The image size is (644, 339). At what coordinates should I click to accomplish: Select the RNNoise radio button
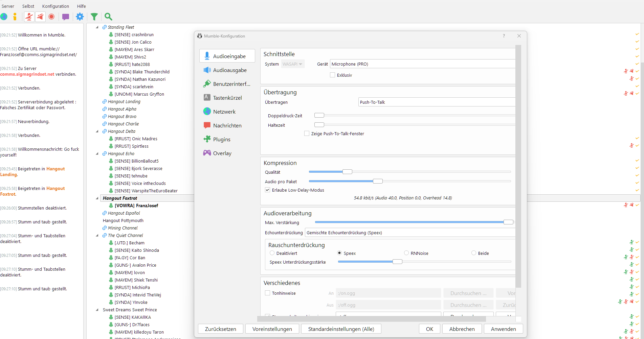click(406, 253)
